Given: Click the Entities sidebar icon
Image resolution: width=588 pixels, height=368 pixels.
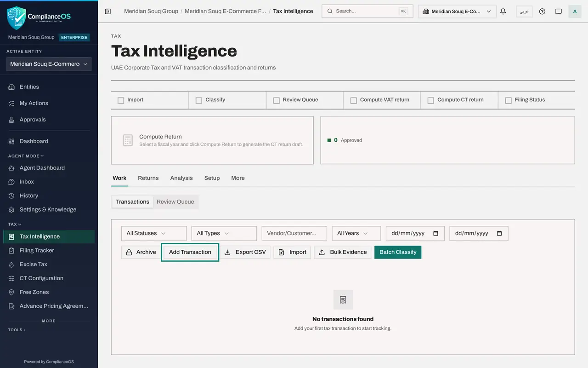Looking at the screenshot, I should coord(11,87).
